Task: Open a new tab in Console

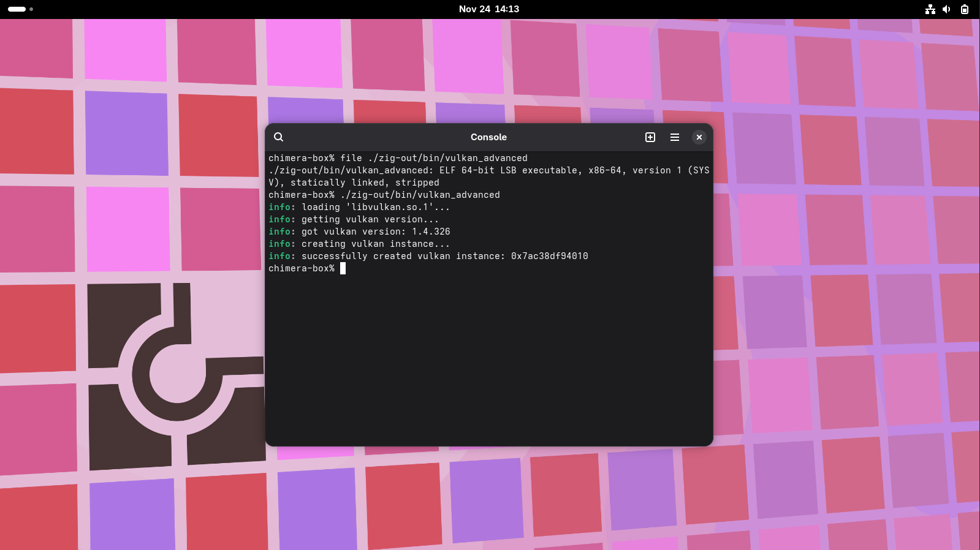Action: pos(650,137)
